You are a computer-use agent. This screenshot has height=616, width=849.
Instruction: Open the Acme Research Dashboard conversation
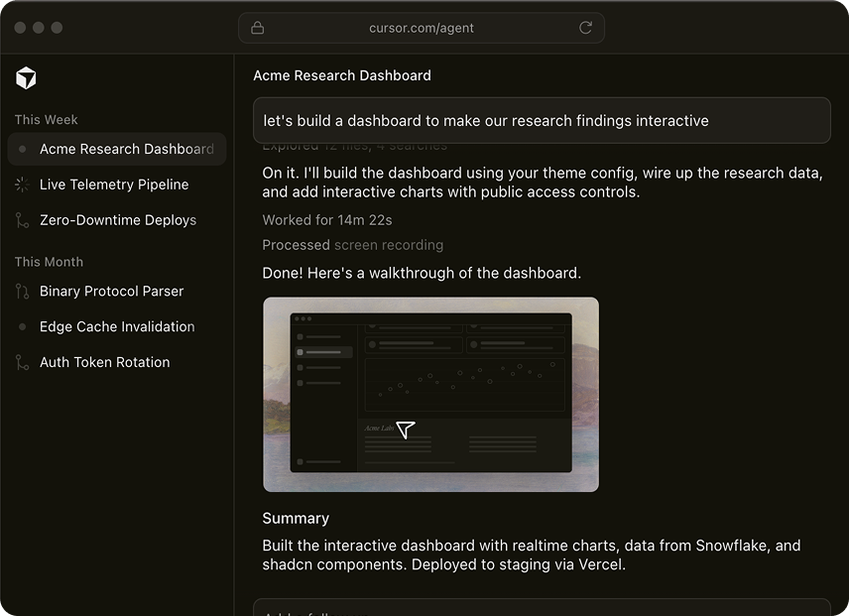[x=126, y=150]
